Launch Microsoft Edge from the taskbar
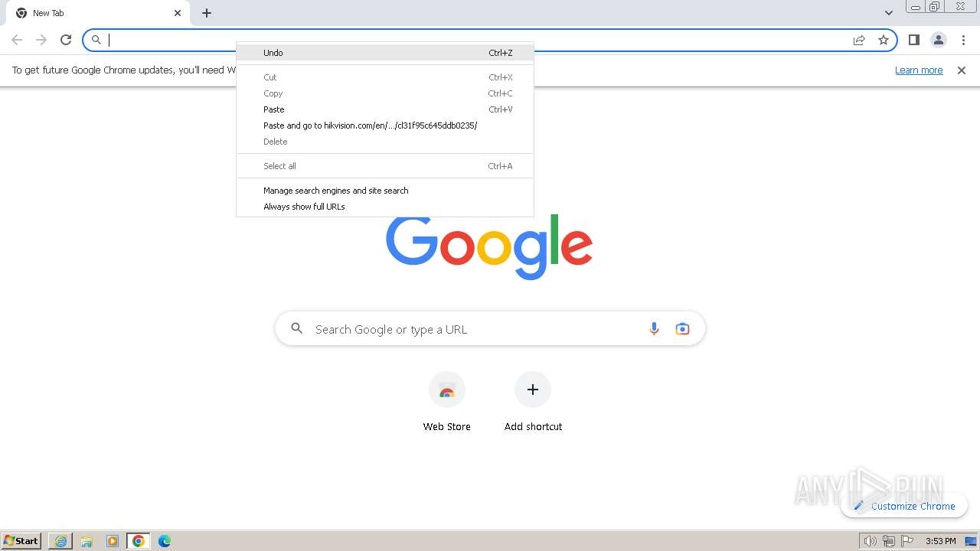 click(165, 541)
